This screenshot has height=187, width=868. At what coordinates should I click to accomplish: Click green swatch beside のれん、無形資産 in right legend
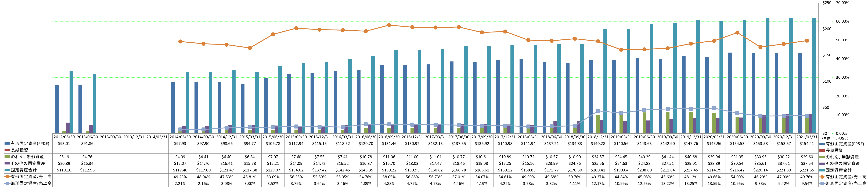point(823,157)
